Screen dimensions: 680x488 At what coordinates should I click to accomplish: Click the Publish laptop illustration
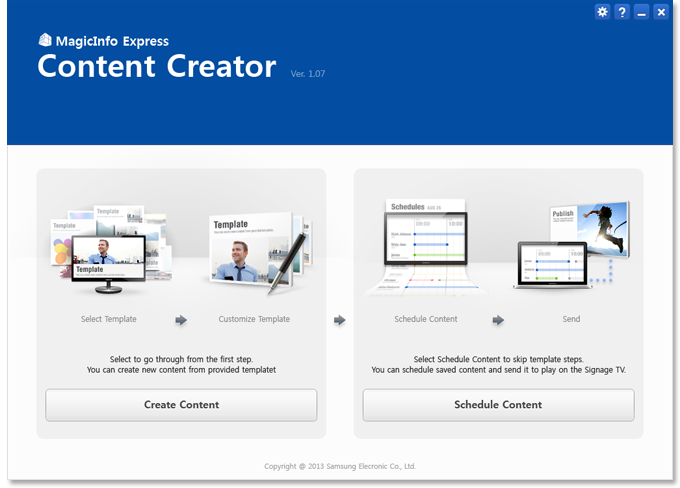coord(572,245)
